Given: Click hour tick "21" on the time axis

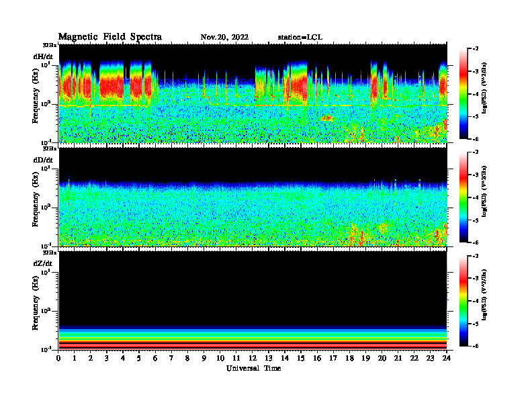Looking at the screenshot, I should 398,359.
